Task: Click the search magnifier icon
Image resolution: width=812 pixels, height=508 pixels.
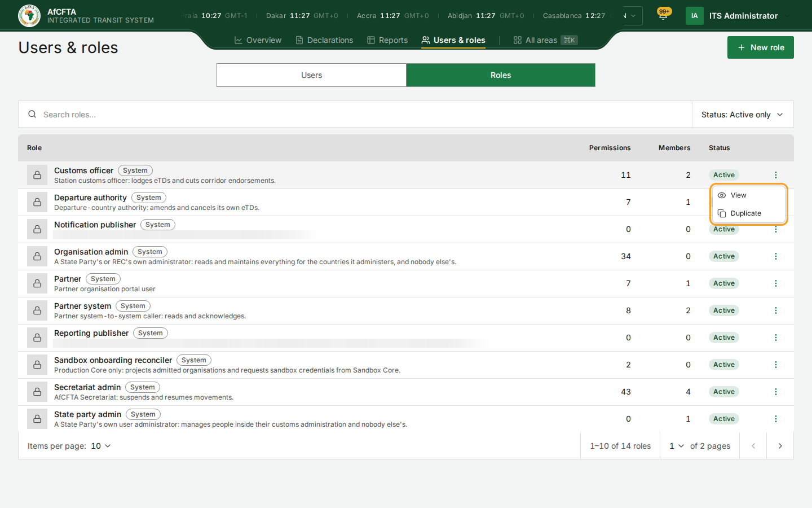Action: [x=32, y=114]
